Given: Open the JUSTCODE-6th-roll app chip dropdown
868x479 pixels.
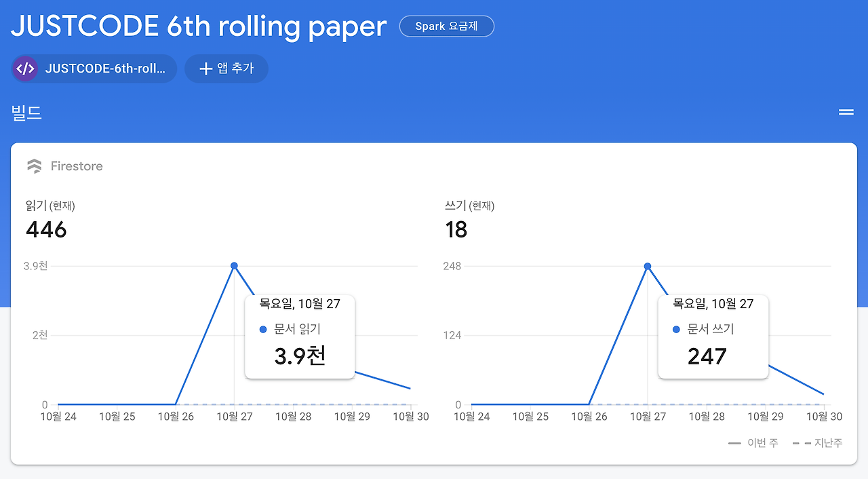Looking at the screenshot, I should coord(94,68).
